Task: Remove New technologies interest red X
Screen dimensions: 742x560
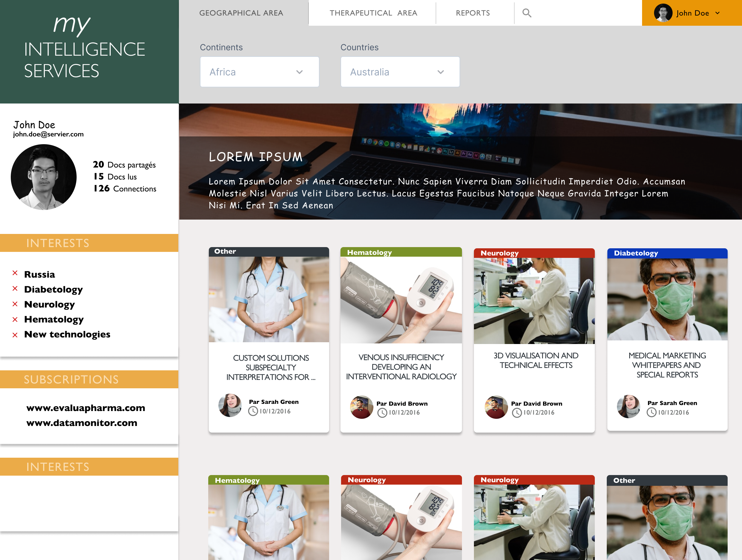Action: [15, 335]
